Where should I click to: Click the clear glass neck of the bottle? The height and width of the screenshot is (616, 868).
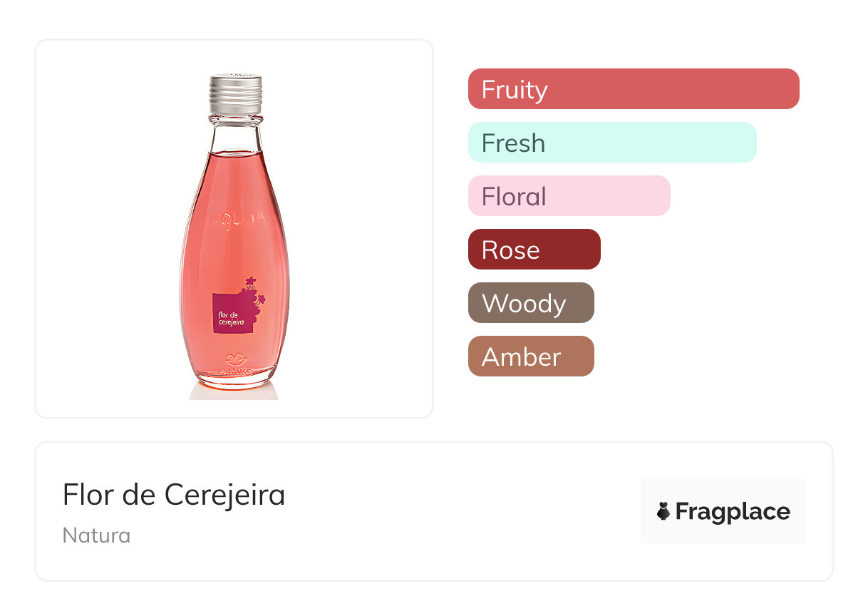click(x=235, y=133)
